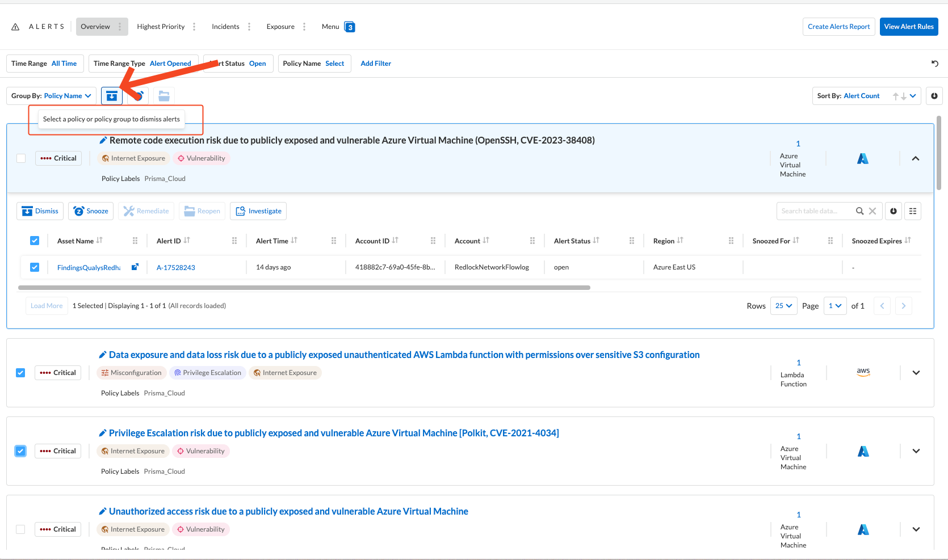Viewport: 948px width, 560px height.
Task: Click the View Alert Rules button
Action: click(908, 27)
